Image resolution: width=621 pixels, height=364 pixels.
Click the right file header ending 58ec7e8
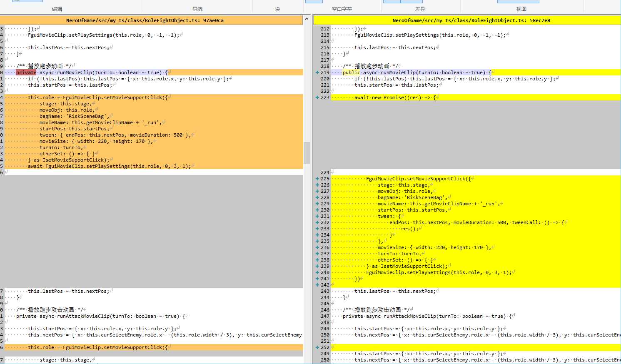(467, 20)
